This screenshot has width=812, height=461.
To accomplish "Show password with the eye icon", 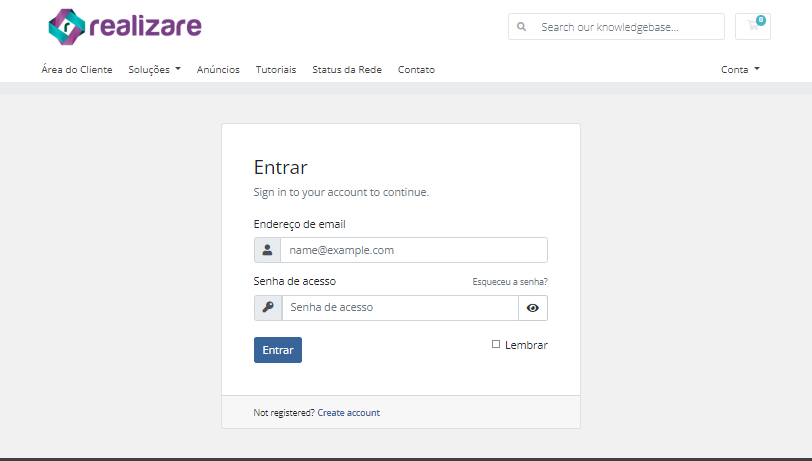I will coord(532,308).
